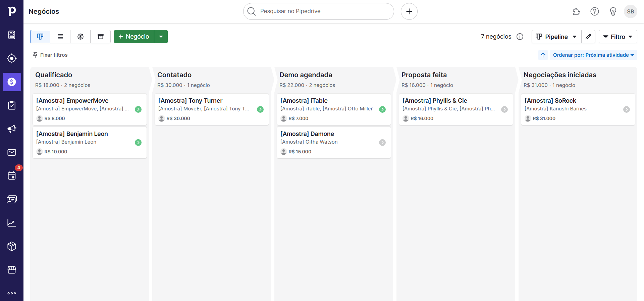
Task: Click [Amostra] Githa Watson contact text
Action: coord(309,142)
